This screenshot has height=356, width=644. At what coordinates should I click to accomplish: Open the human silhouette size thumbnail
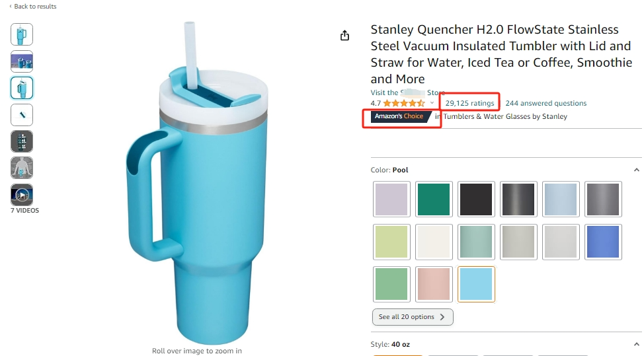tap(22, 168)
